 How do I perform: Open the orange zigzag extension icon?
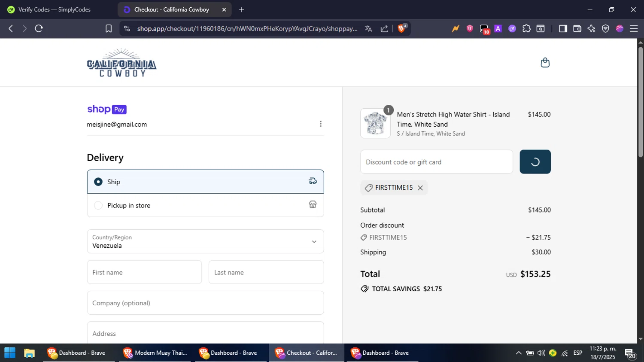tap(456, 28)
